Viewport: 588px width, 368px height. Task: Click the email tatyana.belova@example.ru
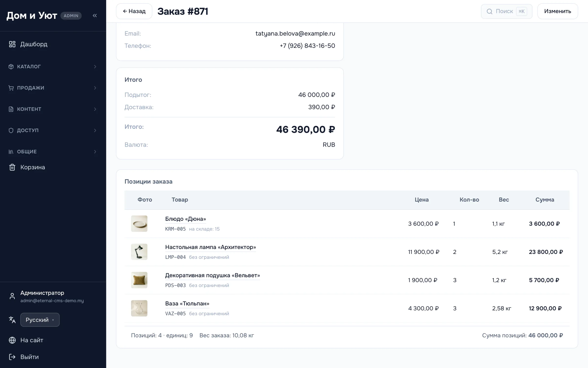point(295,34)
